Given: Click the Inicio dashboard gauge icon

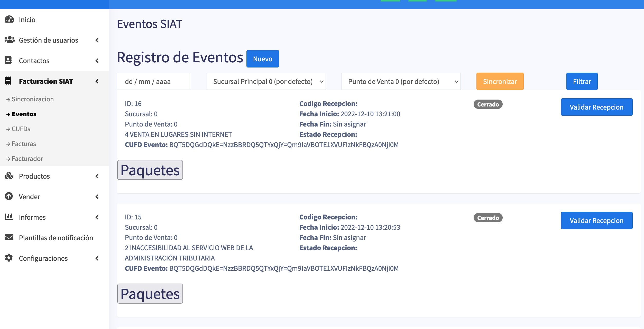Looking at the screenshot, I should pos(9,20).
